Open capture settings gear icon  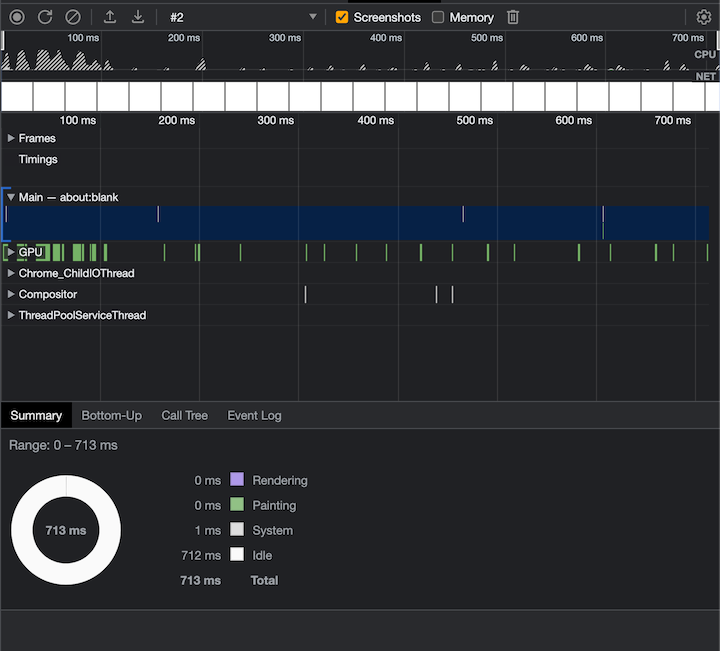click(x=704, y=17)
